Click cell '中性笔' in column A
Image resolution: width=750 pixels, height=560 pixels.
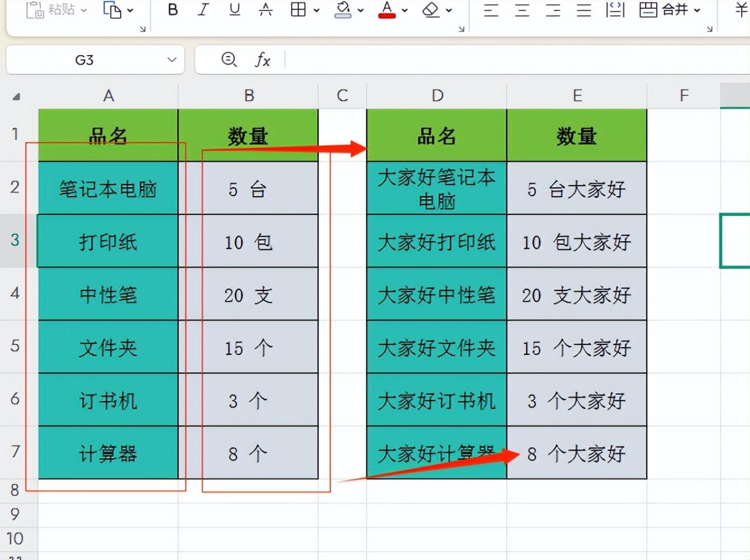point(108,294)
